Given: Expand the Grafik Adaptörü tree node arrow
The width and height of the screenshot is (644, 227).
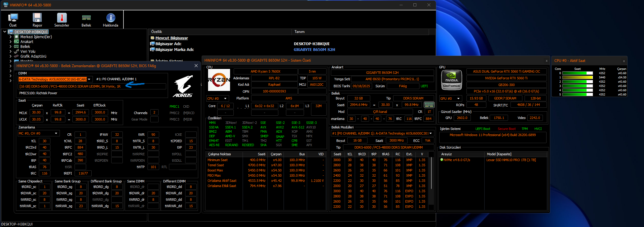Looking at the screenshot, I should pyautogui.click(x=10, y=56).
